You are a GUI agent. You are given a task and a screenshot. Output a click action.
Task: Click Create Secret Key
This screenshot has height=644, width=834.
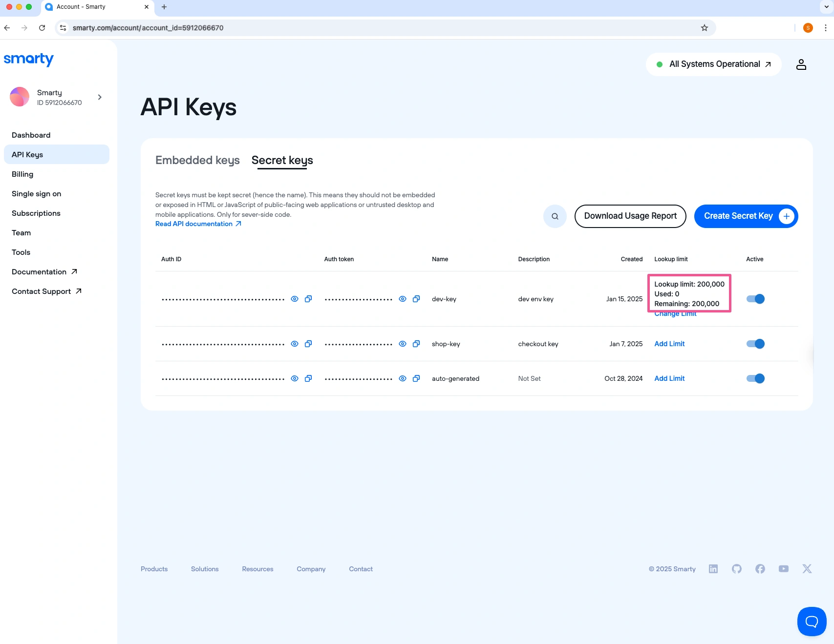pos(746,216)
